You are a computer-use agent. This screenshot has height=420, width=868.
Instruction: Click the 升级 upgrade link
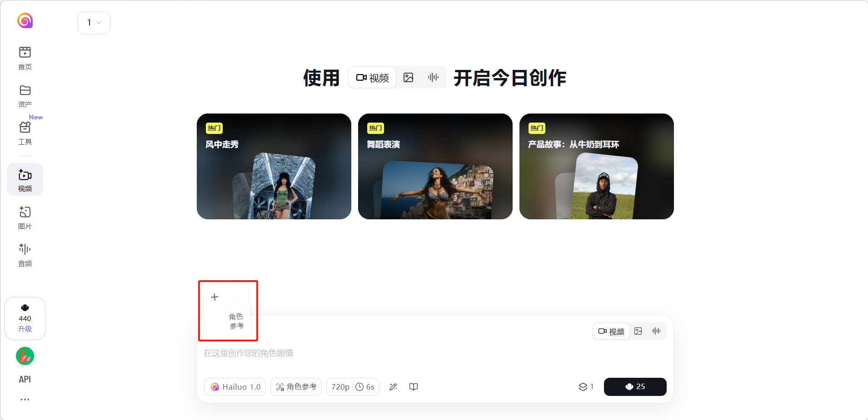click(25, 329)
